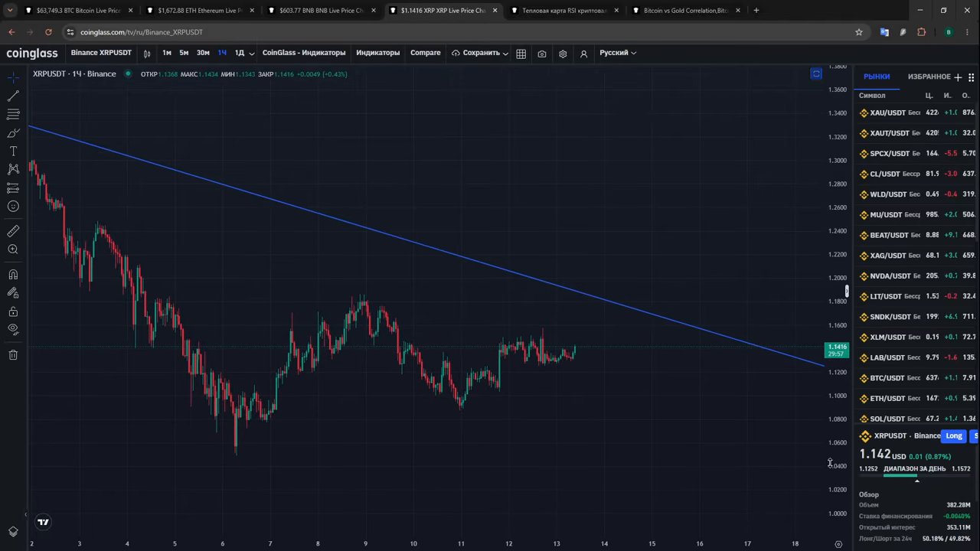
Task: Open the Binance XRPUSDT symbol search
Action: tap(101, 53)
